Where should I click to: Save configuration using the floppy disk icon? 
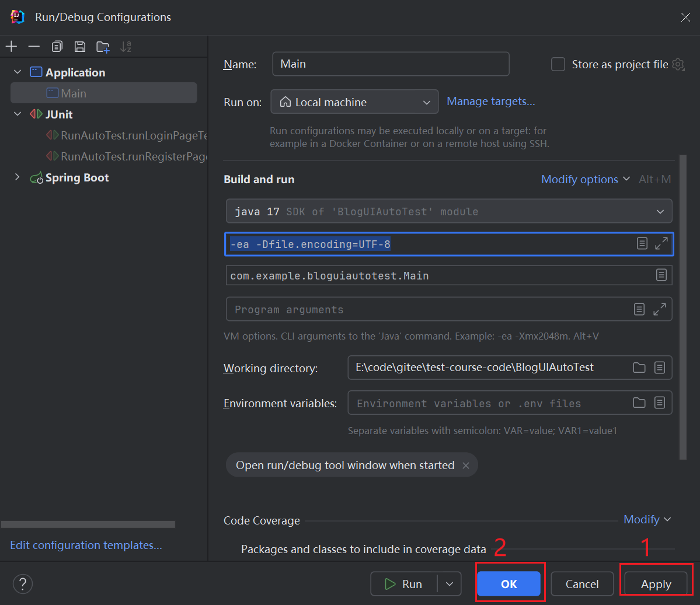tap(80, 47)
